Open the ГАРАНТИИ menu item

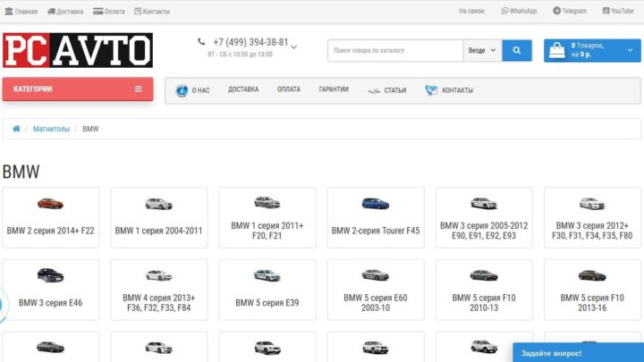click(x=334, y=89)
